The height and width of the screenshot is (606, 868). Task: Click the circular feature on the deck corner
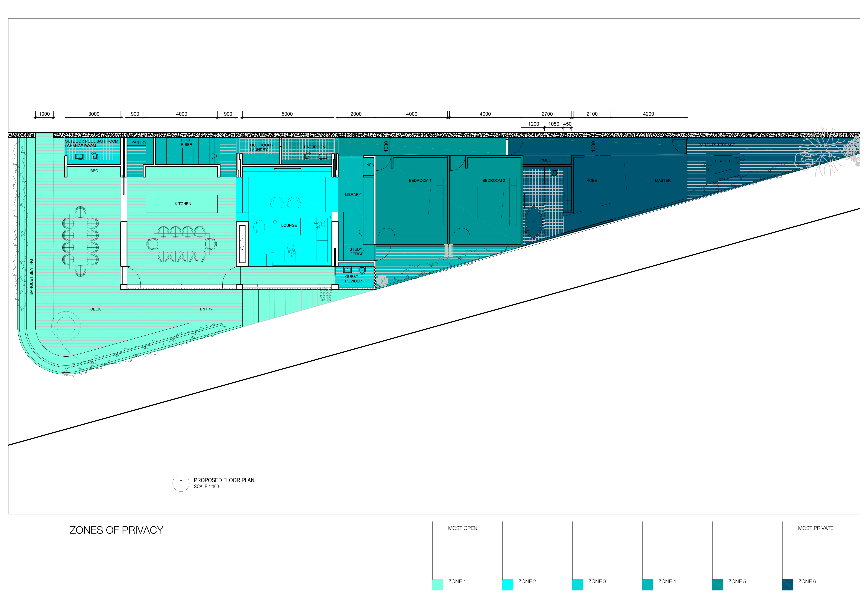66,326
